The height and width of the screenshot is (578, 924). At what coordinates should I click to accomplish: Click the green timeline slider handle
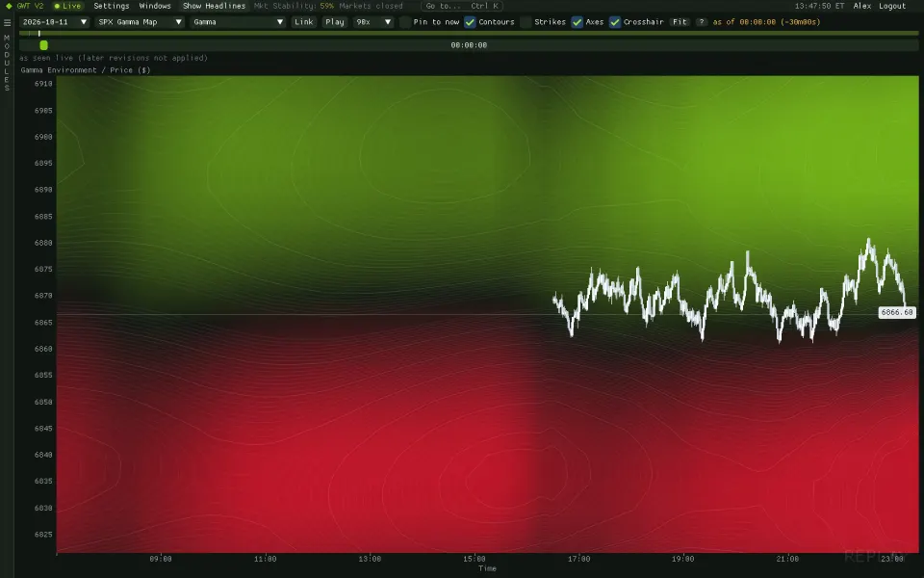pos(43,45)
